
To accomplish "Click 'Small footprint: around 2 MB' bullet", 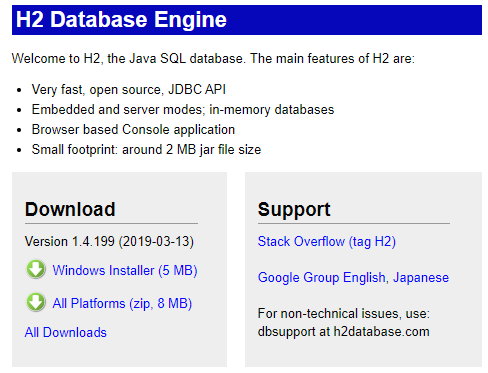I will pos(146,150).
